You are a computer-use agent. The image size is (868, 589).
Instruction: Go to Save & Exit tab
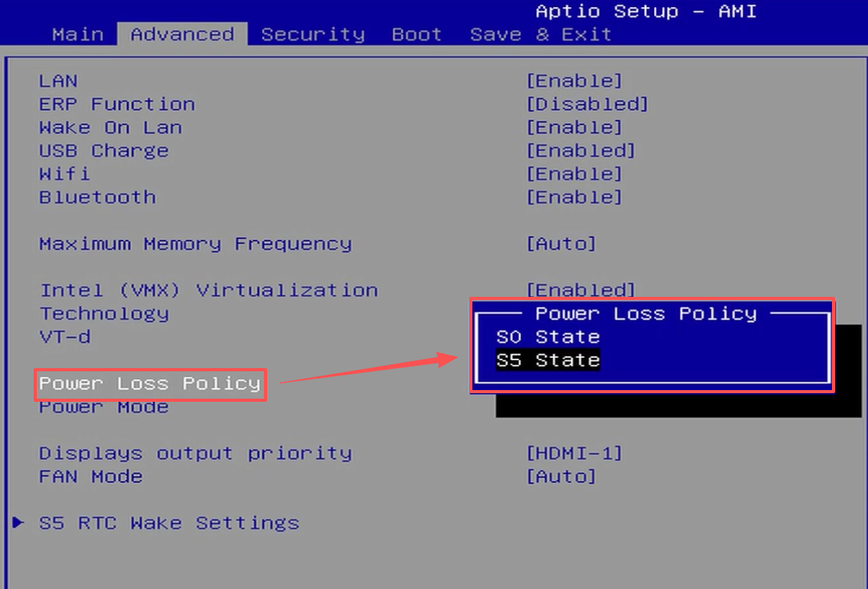tap(540, 34)
